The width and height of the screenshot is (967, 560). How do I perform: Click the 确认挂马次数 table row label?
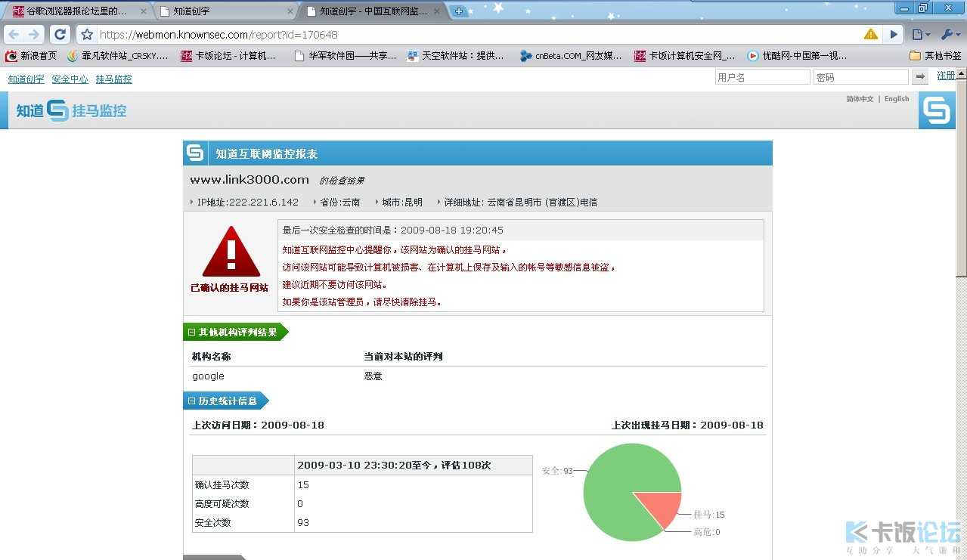[222, 485]
